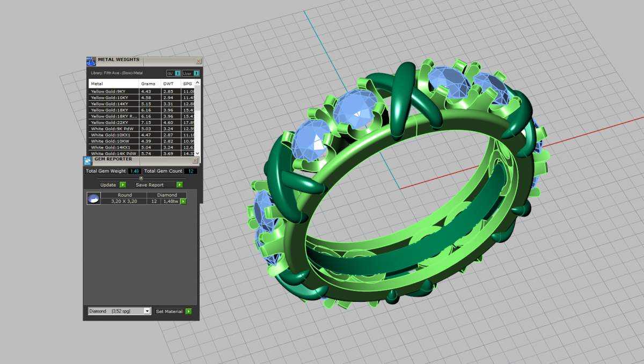Toggle the GV library switch

[177, 73]
